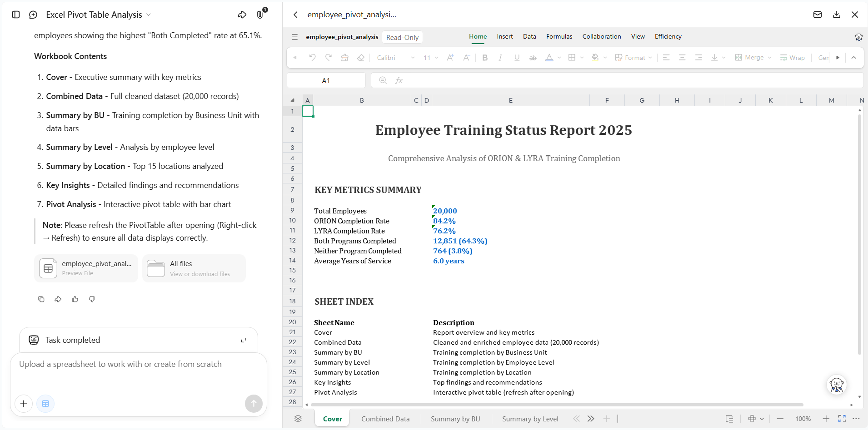
Task: Open the Insert ribbon tab
Action: click(x=505, y=37)
